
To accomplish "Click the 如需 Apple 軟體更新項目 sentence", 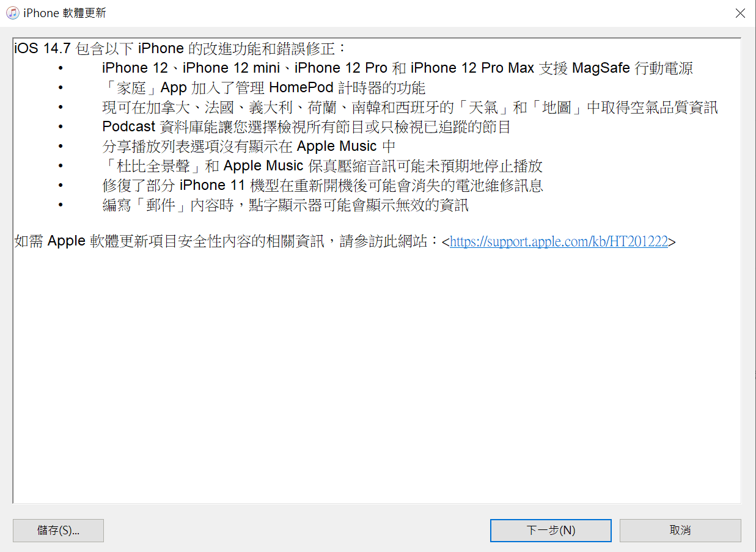I will [345, 242].
